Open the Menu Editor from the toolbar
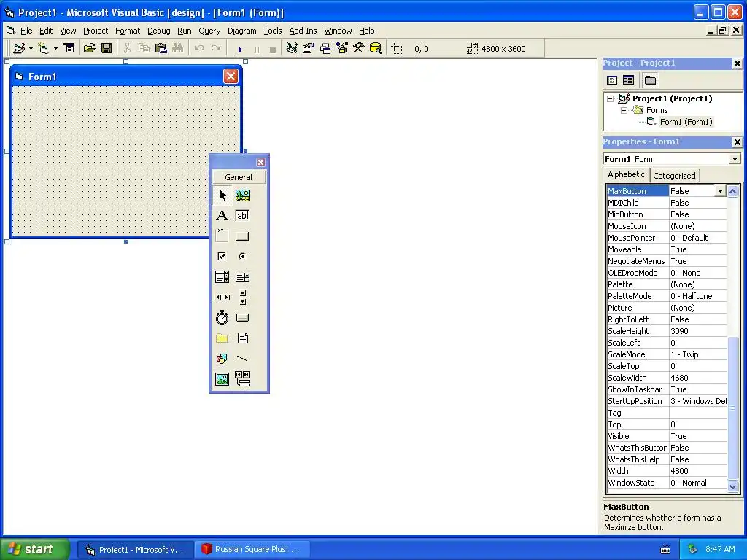This screenshot has width=747, height=560. (x=69, y=49)
